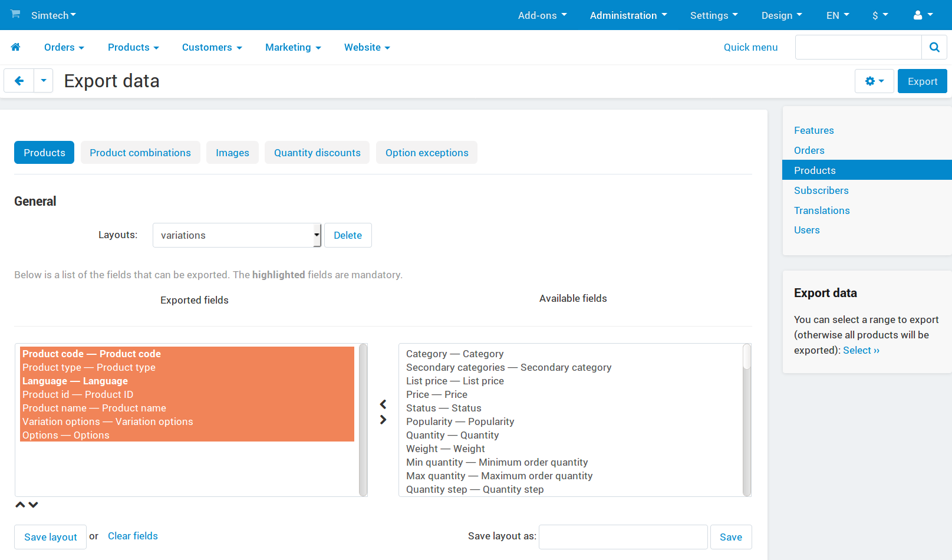Open the gear settings menu
952x560 pixels.
(x=874, y=81)
